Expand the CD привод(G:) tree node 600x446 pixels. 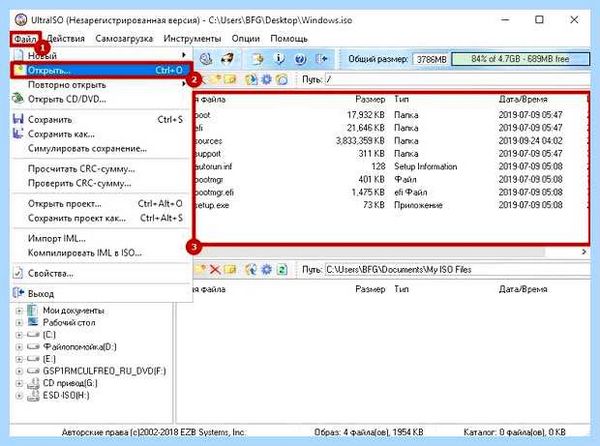(18, 383)
